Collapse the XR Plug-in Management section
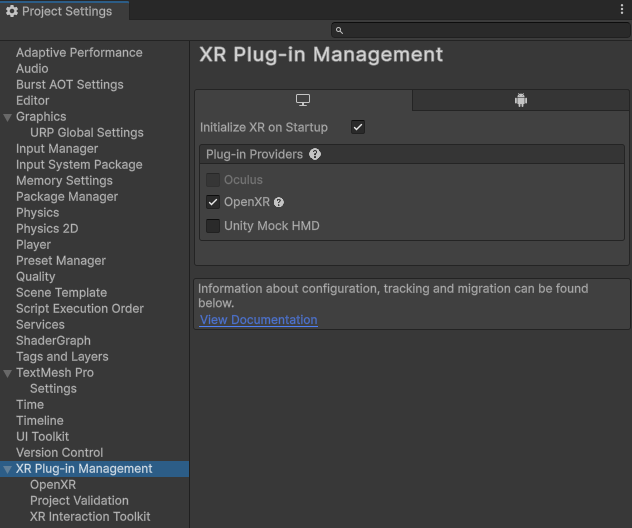The width and height of the screenshot is (632, 528). (7, 469)
